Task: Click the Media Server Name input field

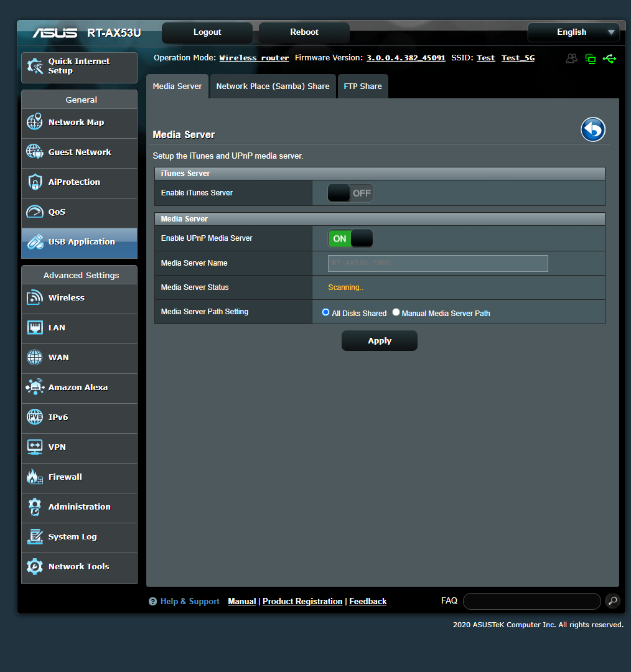Action: [x=437, y=263]
